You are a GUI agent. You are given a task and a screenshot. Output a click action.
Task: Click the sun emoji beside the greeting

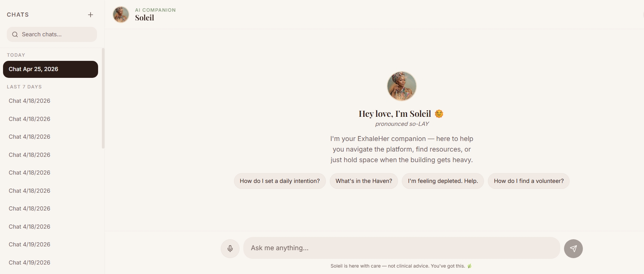pos(439,114)
